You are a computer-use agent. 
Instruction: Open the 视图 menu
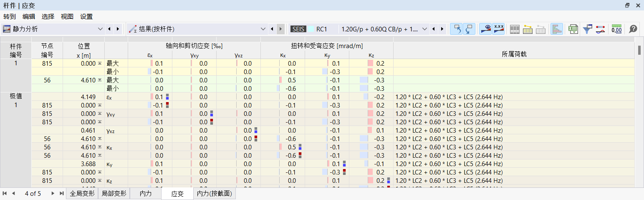pos(67,17)
